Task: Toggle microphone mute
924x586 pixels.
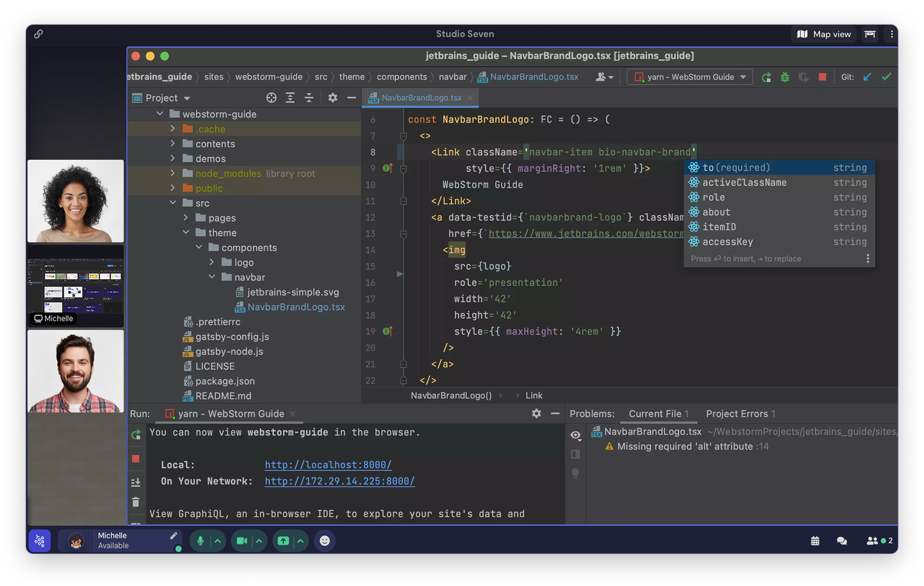Action: [x=200, y=541]
